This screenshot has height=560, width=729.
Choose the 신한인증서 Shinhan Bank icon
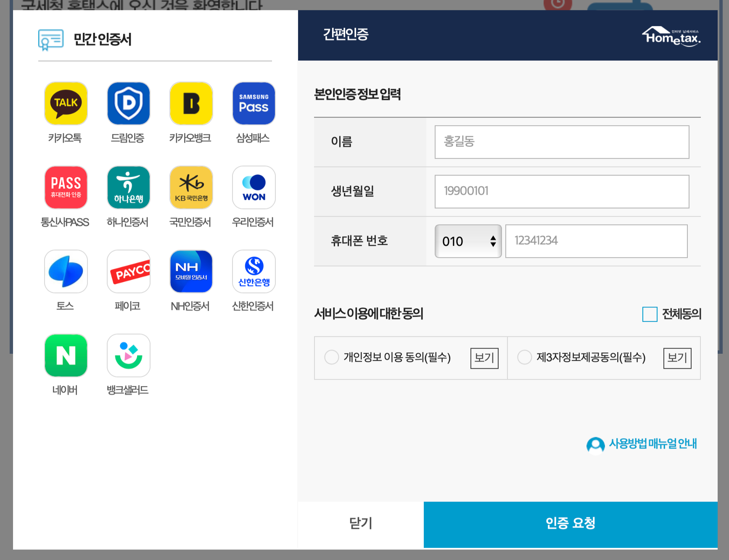point(254,271)
